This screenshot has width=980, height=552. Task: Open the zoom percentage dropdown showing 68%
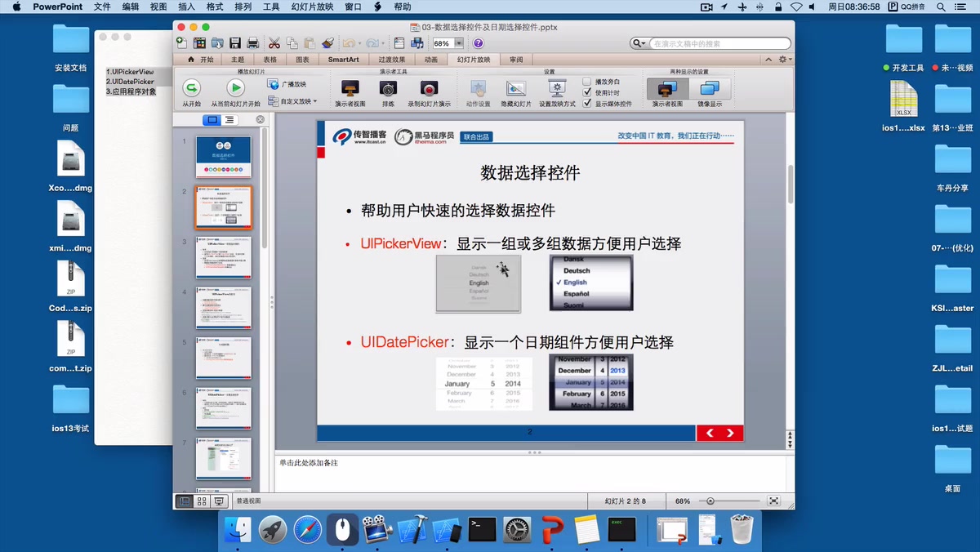[459, 42]
